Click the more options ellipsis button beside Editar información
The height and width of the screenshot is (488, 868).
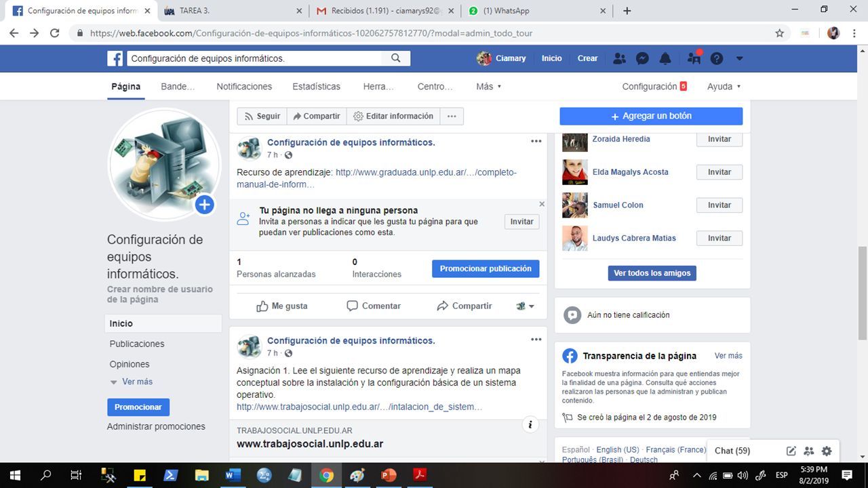point(452,117)
